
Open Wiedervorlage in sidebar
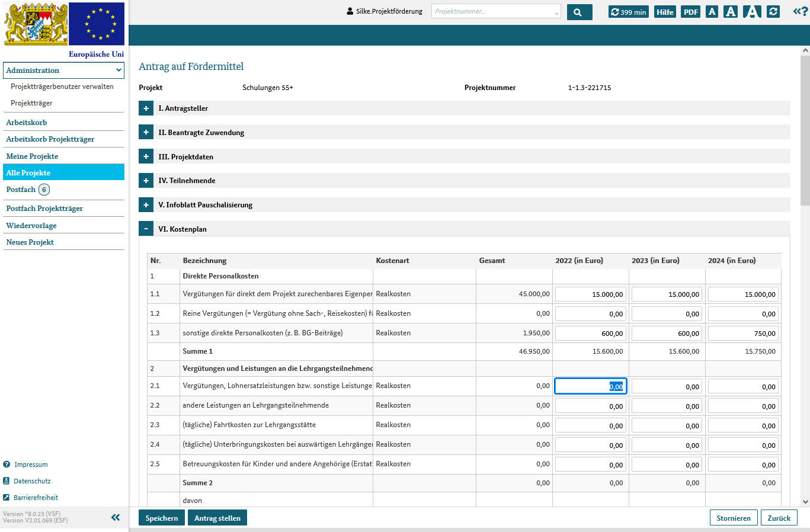31,226
